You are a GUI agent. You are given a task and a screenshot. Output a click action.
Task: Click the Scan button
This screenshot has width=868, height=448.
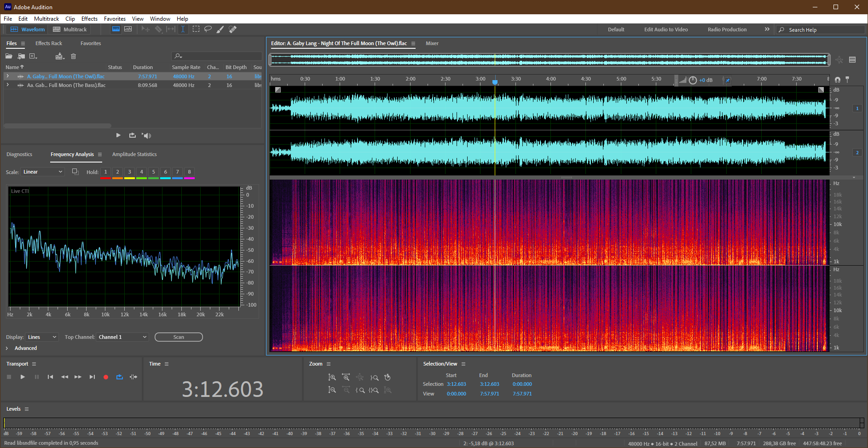pyautogui.click(x=179, y=337)
